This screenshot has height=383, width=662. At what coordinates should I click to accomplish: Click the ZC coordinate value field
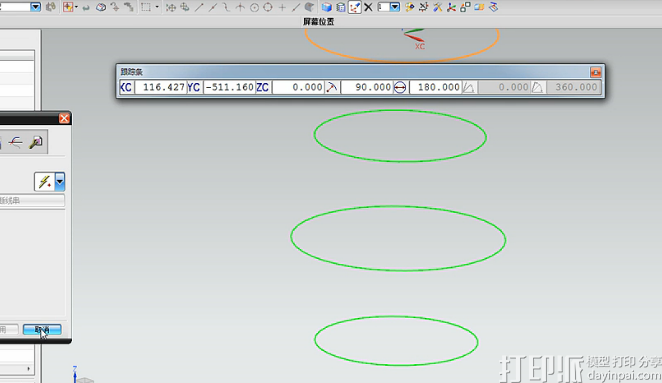(x=298, y=87)
